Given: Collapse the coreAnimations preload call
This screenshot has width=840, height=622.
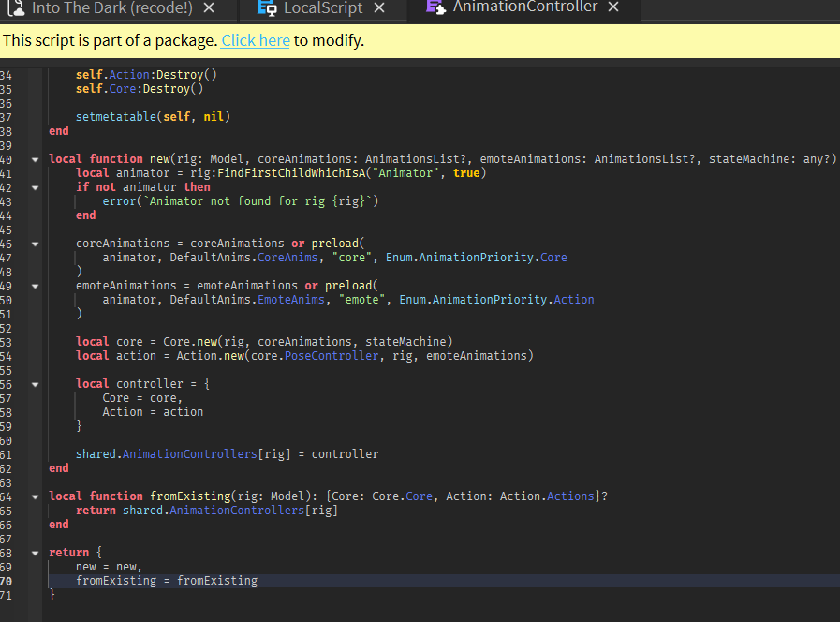Looking at the screenshot, I should pos(34,243).
